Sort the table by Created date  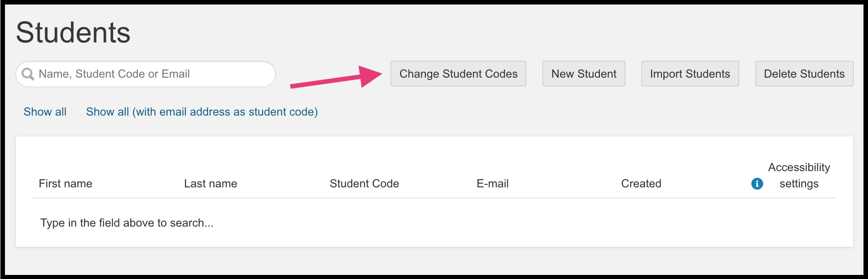click(x=641, y=183)
